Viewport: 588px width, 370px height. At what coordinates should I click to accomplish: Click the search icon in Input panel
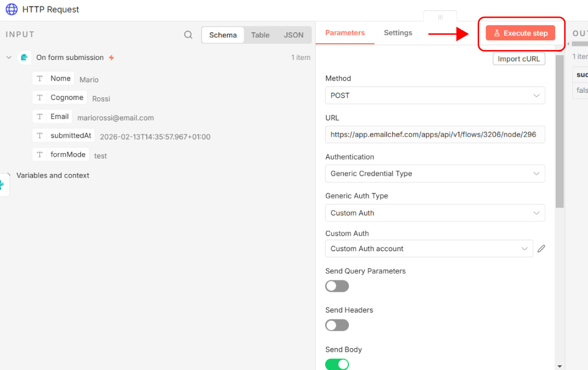click(188, 35)
